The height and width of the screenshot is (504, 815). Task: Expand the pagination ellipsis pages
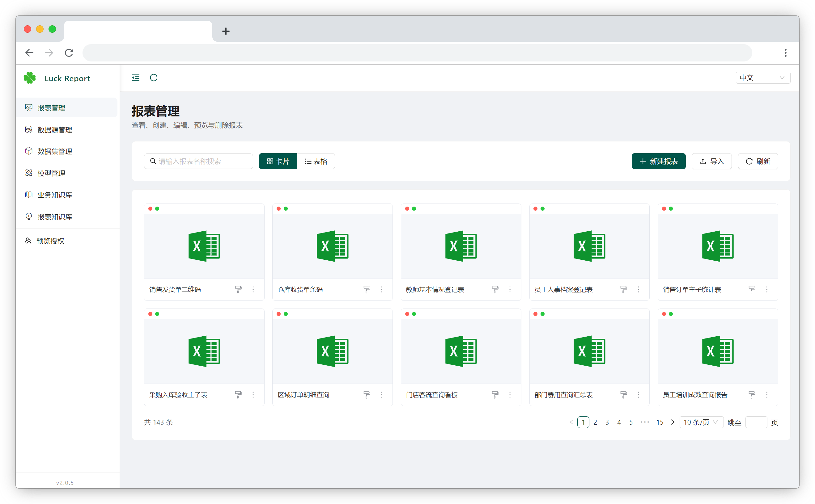644,422
